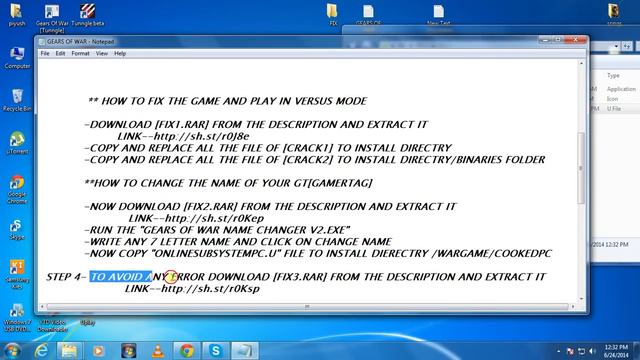Click the GEARS OF WAR NAME CHANGER V2.EXE line
This screenshot has width=640, height=360.
tap(217, 230)
